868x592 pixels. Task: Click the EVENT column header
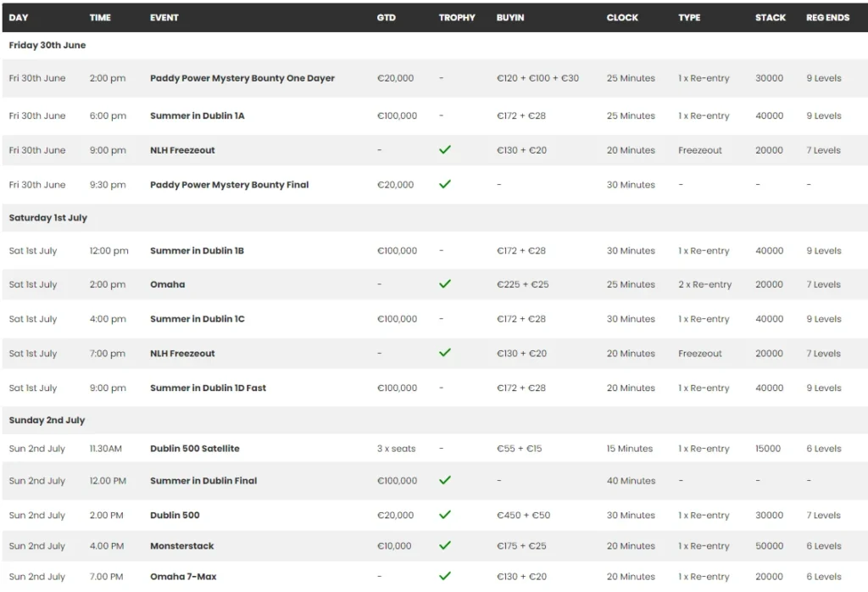coord(164,18)
